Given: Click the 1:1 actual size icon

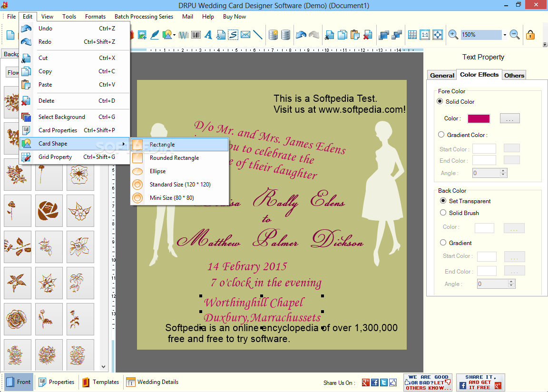Looking at the screenshot, I should point(425,35).
